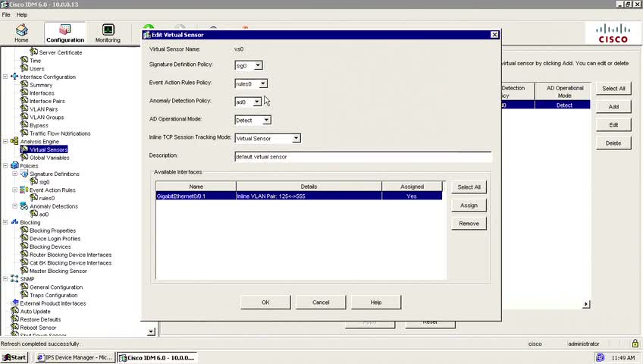Click Add button in main window
Screen dimensions: 643x364
[x=613, y=107]
